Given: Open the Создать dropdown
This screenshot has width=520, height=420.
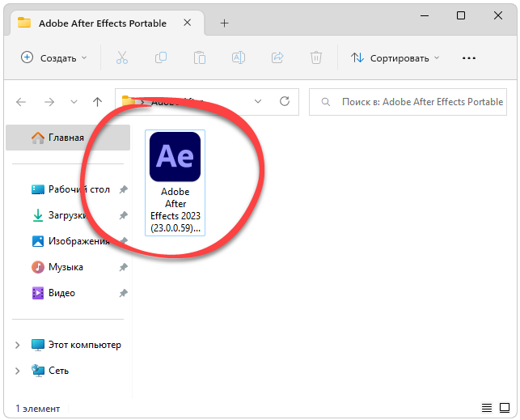Looking at the screenshot, I should click(53, 57).
